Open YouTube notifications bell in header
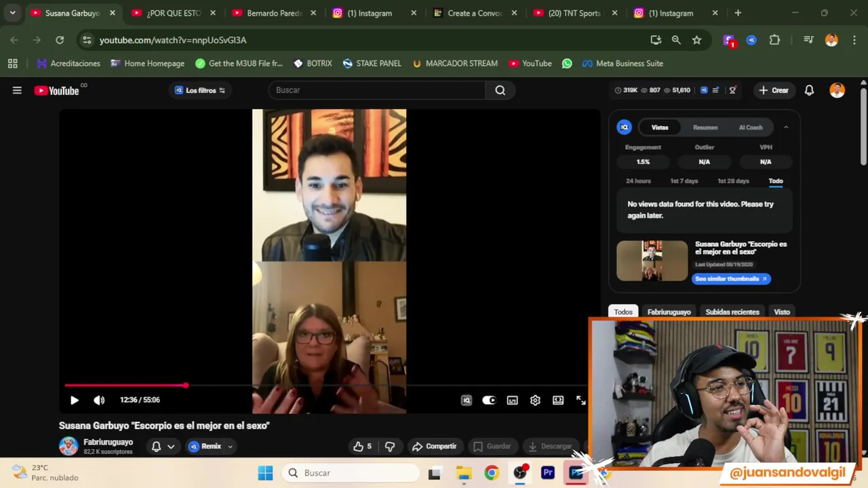The image size is (868, 488). 809,90
